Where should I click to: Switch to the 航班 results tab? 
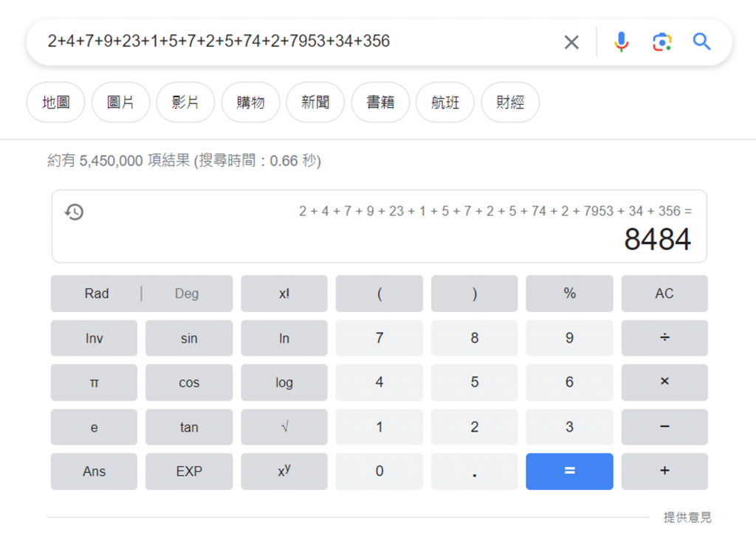coord(445,102)
